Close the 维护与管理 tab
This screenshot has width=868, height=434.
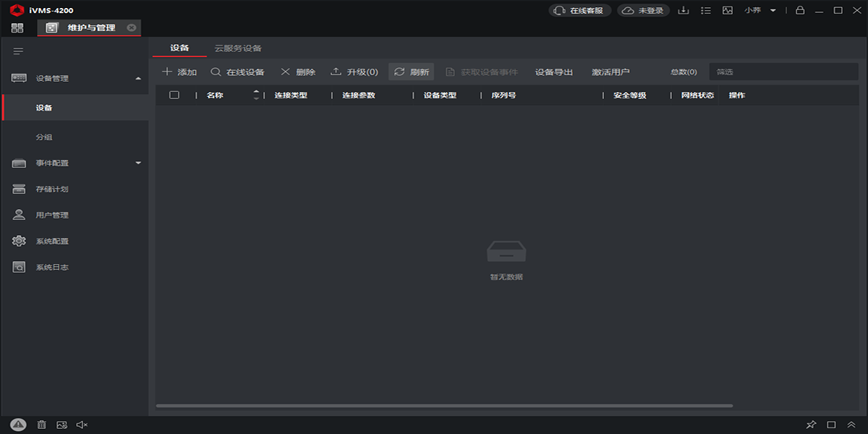coord(131,27)
